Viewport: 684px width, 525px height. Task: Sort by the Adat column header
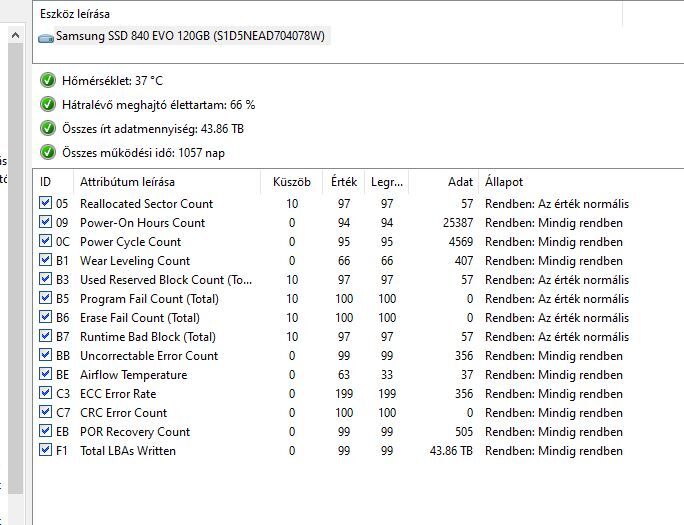(x=444, y=182)
